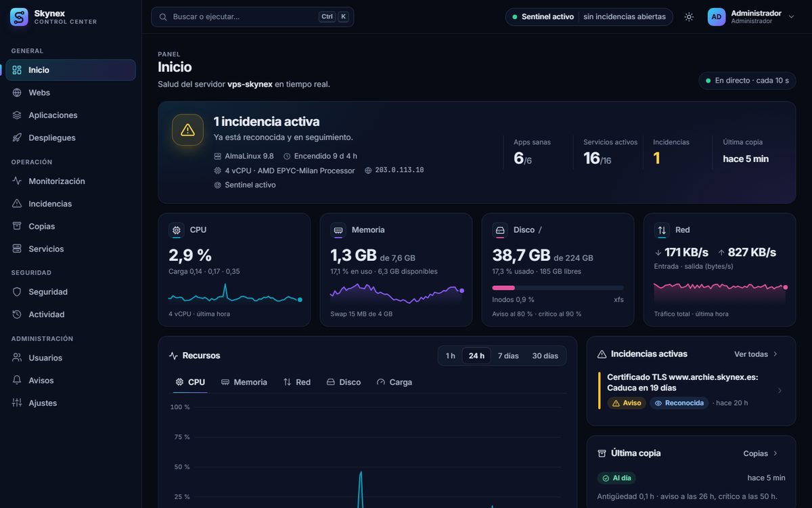
Task: Click the Red card network arrows icon
Action: tap(662, 230)
